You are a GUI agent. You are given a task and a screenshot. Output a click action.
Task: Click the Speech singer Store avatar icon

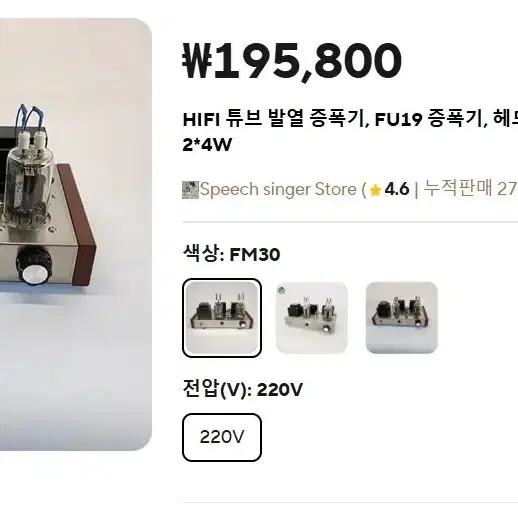(x=190, y=190)
